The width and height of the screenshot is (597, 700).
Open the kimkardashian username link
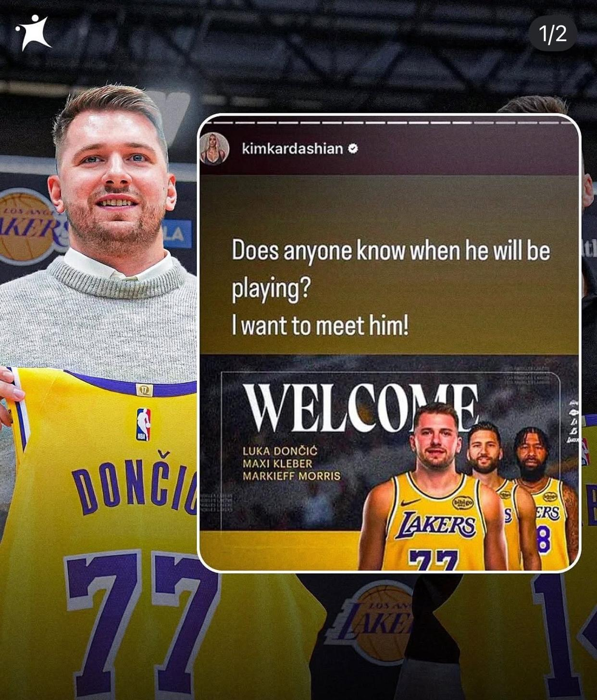pyautogui.click(x=292, y=149)
